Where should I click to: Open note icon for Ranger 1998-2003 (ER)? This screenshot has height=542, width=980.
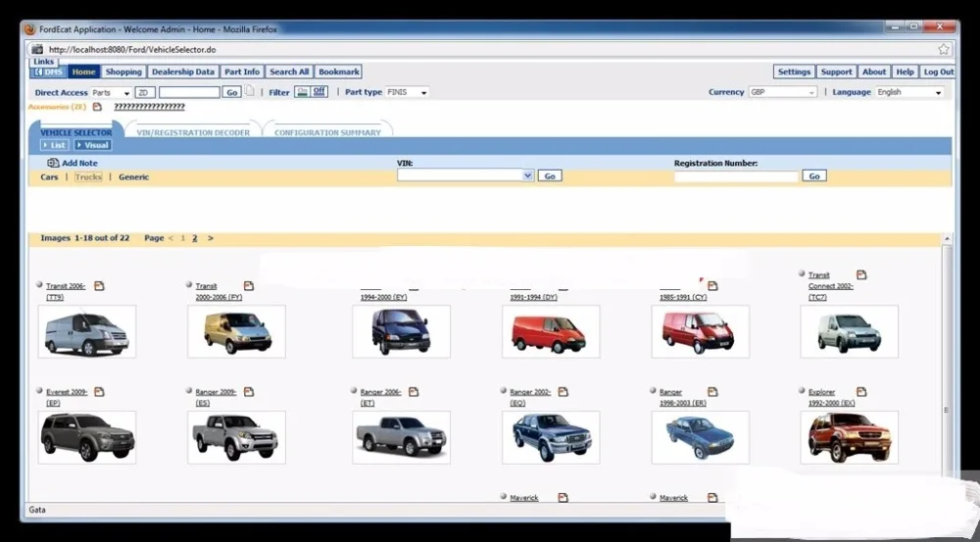[x=712, y=391]
